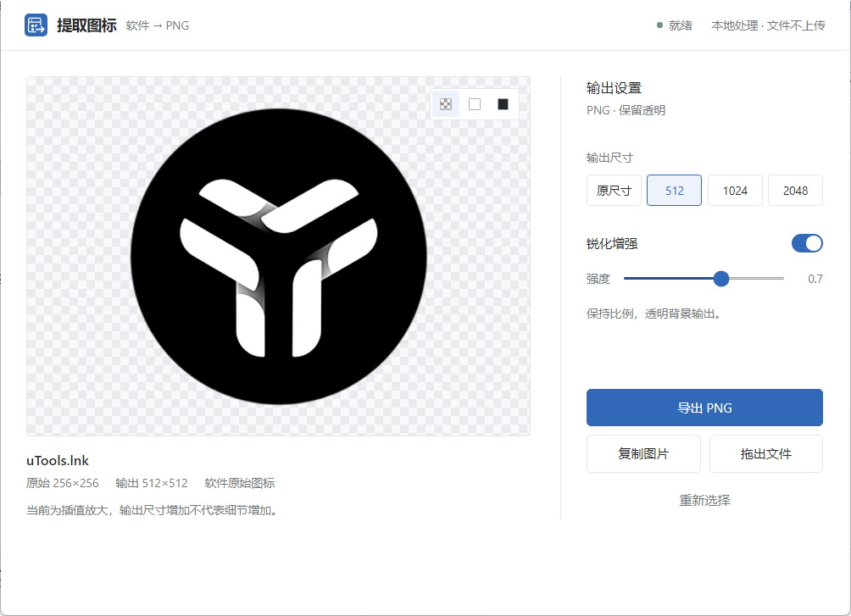Select 1024 output size
This screenshot has width=851, height=616.
(735, 191)
